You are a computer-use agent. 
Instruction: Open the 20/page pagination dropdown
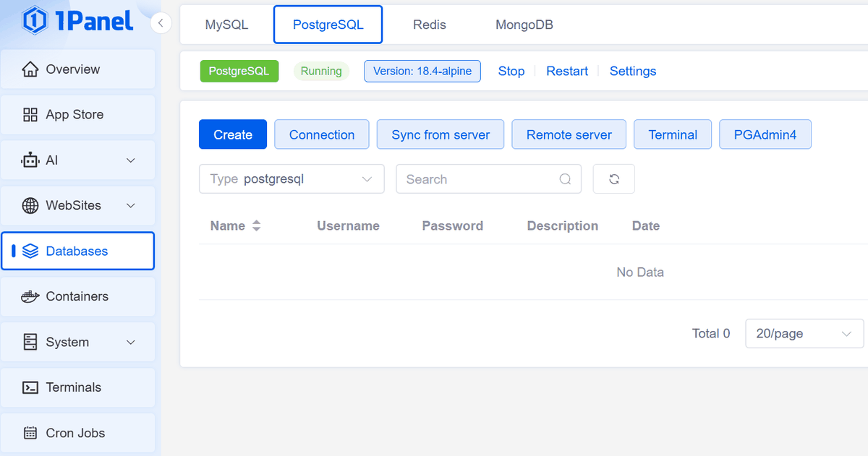[x=804, y=334]
